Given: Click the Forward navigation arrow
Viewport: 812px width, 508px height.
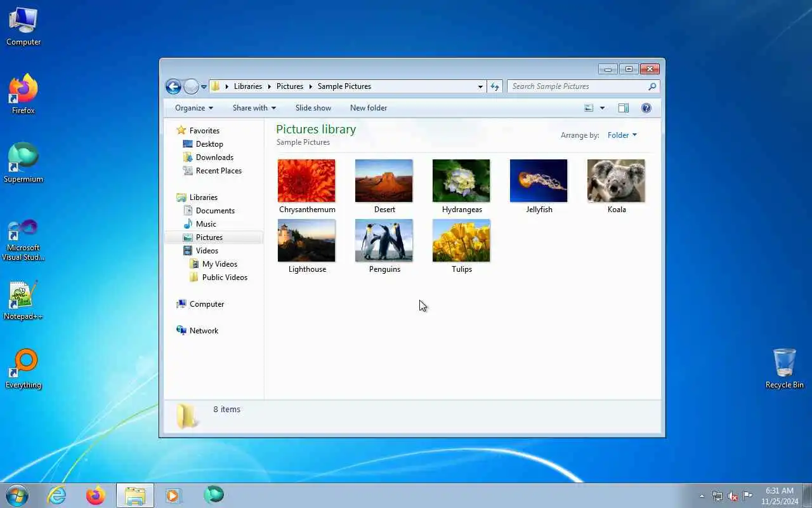Looking at the screenshot, I should pos(191,86).
